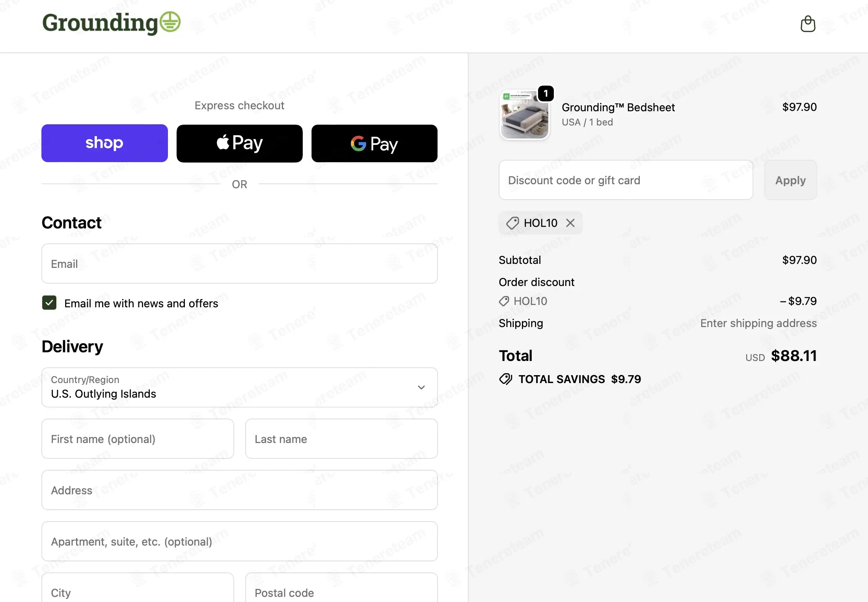Click the quantity badge on the product image

tap(546, 93)
